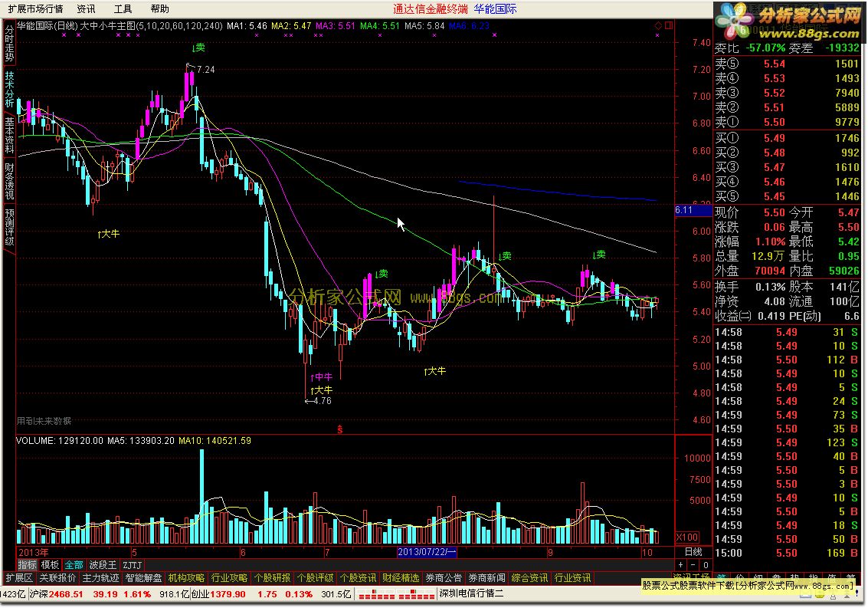Click the 用到未来数据 notice text
Screen dimensions: 868x608
click(x=44, y=421)
